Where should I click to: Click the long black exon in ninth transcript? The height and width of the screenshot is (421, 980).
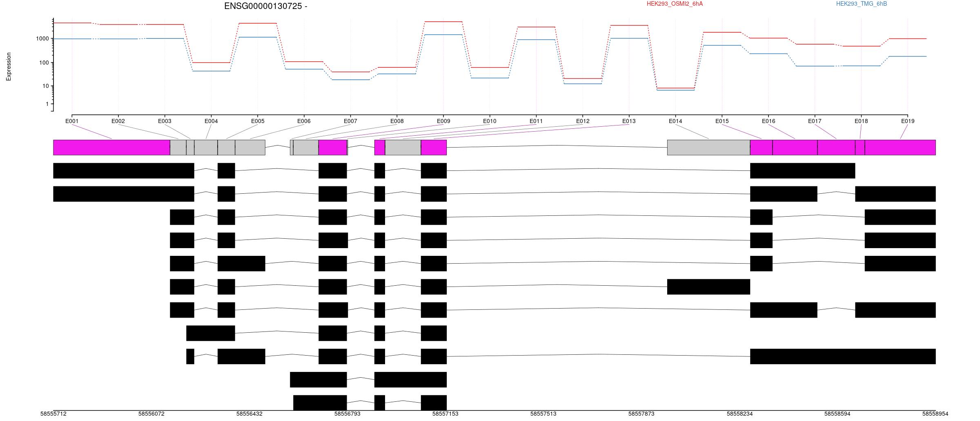843,356
